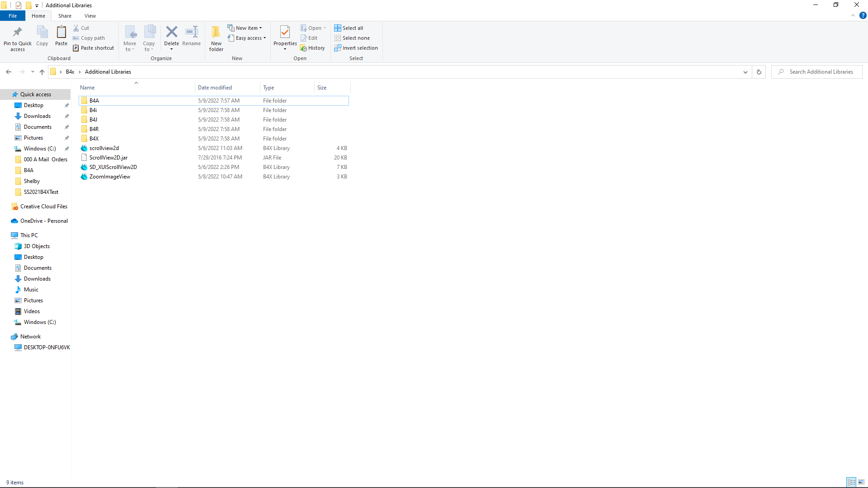Open address bar history dropdown arrow
The width and height of the screenshot is (868, 488).
(745, 72)
